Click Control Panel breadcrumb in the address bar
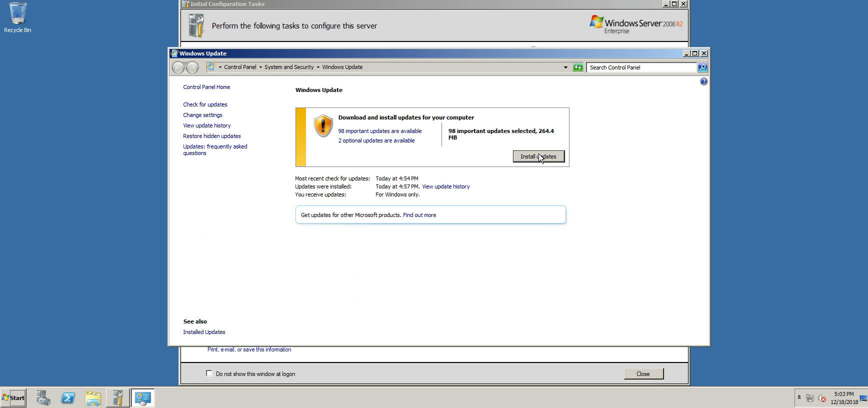The image size is (868, 408). pos(240,67)
